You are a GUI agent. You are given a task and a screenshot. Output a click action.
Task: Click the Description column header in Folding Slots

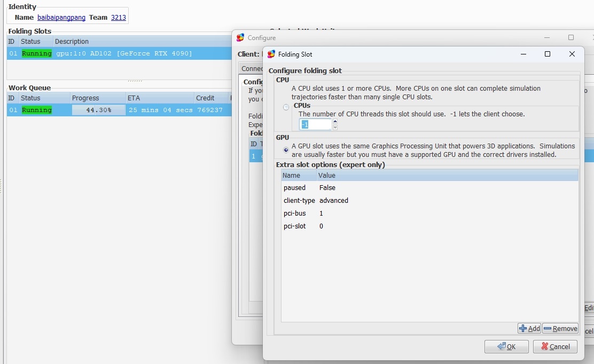tap(142, 41)
